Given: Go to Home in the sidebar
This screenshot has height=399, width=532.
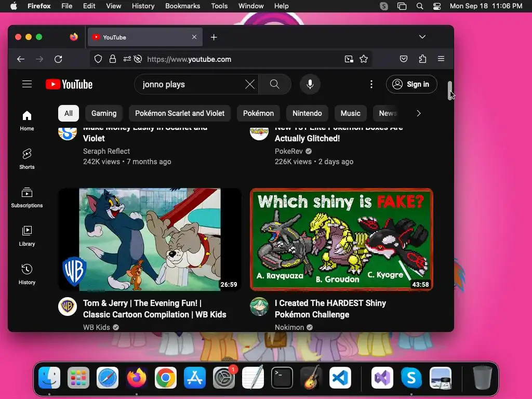Looking at the screenshot, I should [27, 121].
